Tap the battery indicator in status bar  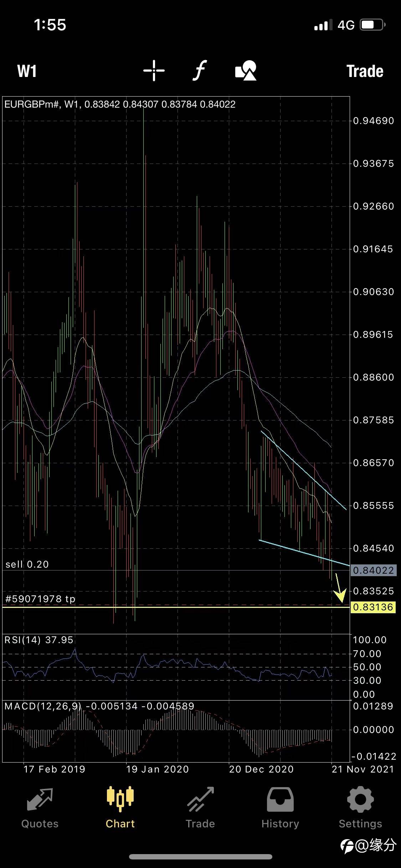click(x=373, y=25)
